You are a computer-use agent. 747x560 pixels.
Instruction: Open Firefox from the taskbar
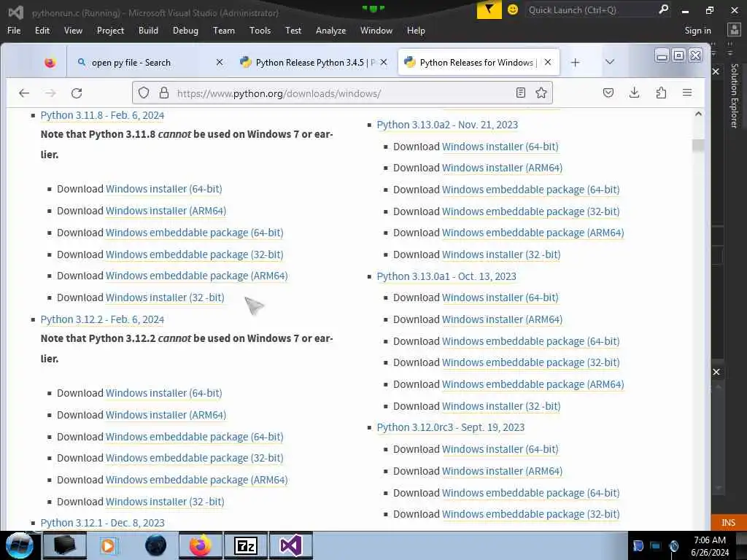201,545
